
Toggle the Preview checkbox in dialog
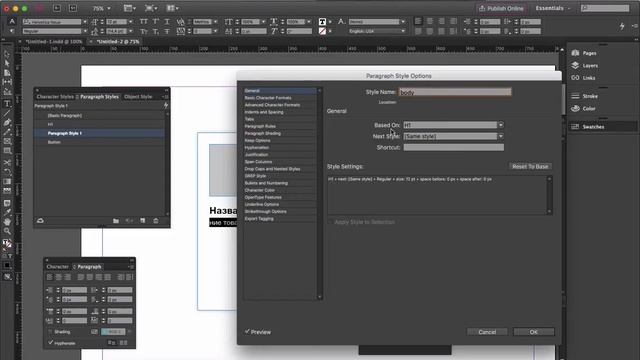pyautogui.click(x=247, y=331)
